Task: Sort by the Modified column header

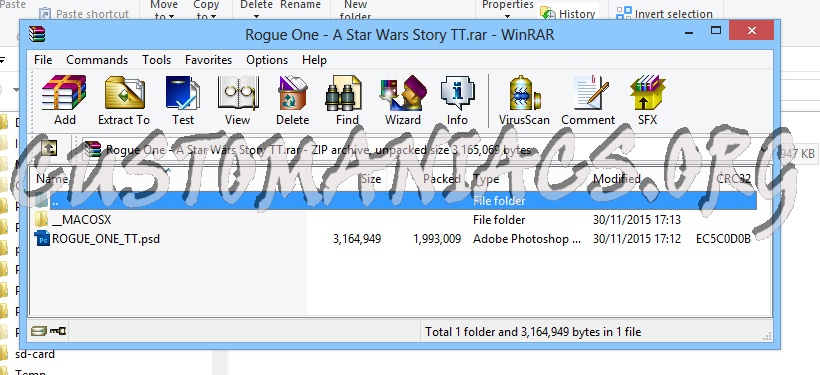Action: coord(617,179)
